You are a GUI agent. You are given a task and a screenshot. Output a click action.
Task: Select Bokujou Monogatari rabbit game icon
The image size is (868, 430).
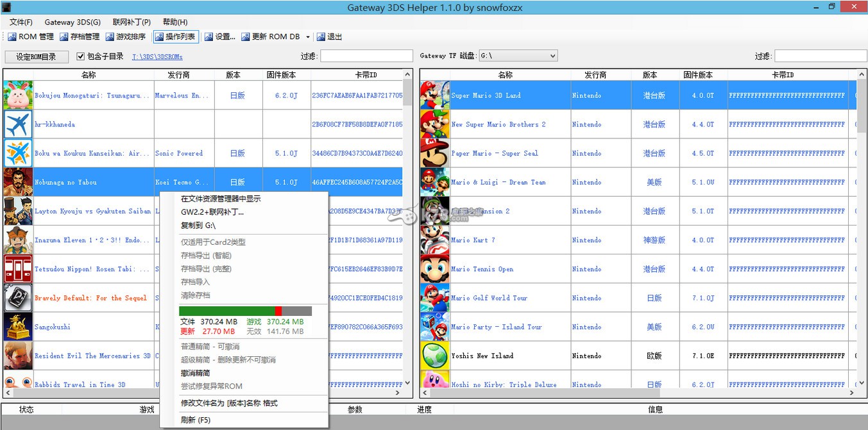[x=18, y=95]
